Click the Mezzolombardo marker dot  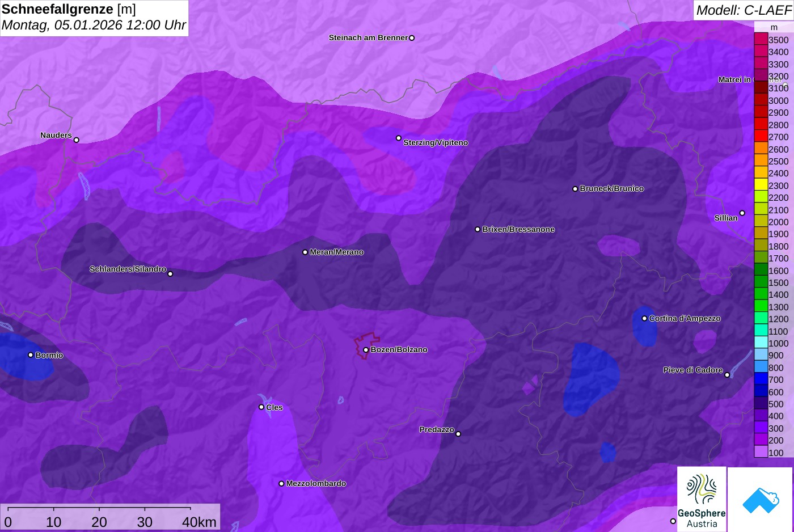281,484
